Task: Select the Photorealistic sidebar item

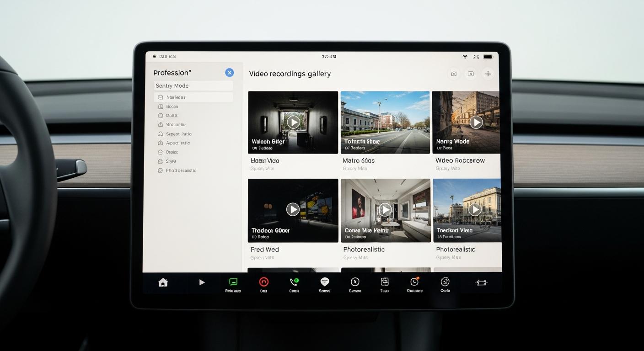Action: point(181,170)
